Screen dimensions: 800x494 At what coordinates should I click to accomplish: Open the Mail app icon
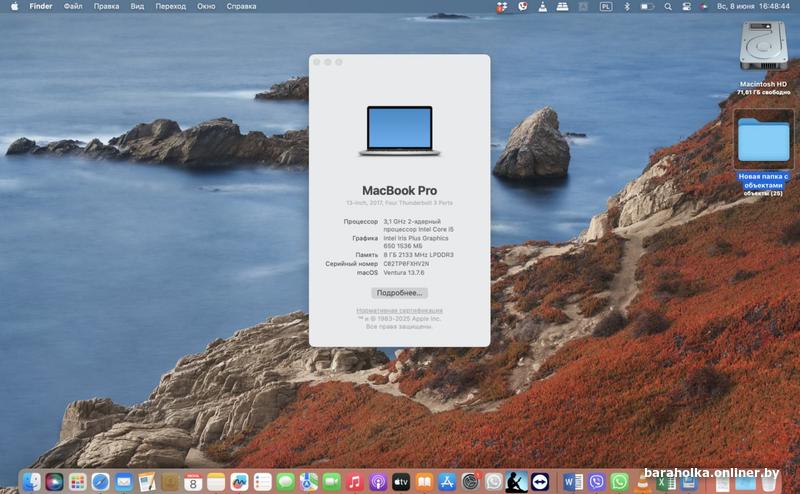(123, 482)
